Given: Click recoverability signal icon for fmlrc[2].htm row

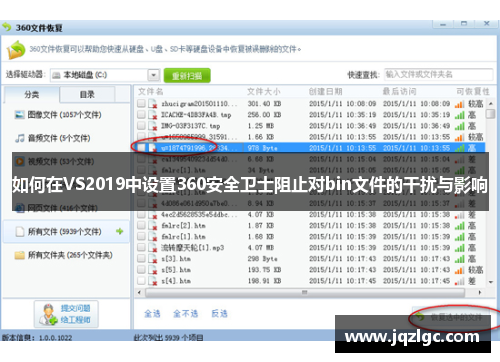Looking at the screenshot, I should pos(459,226).
